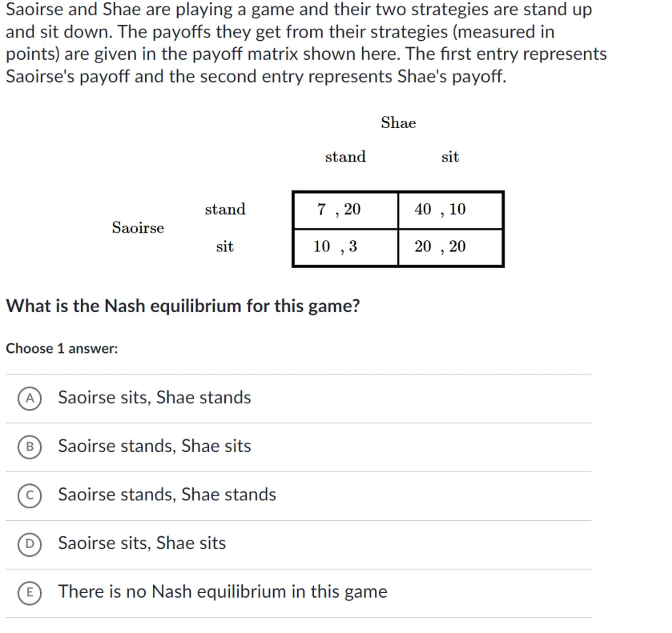Click answer text "Saoirse sits, Shae sits"
This screenshot has height=633, width=672.
(142, 543)
